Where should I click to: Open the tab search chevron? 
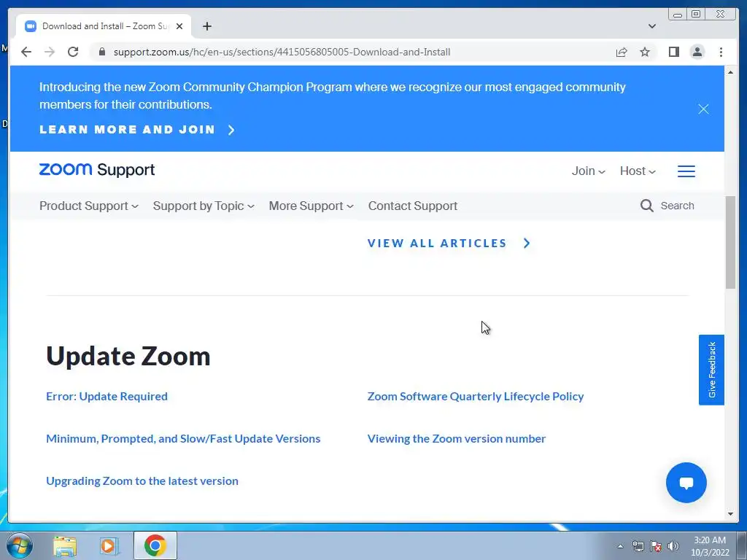651,26
